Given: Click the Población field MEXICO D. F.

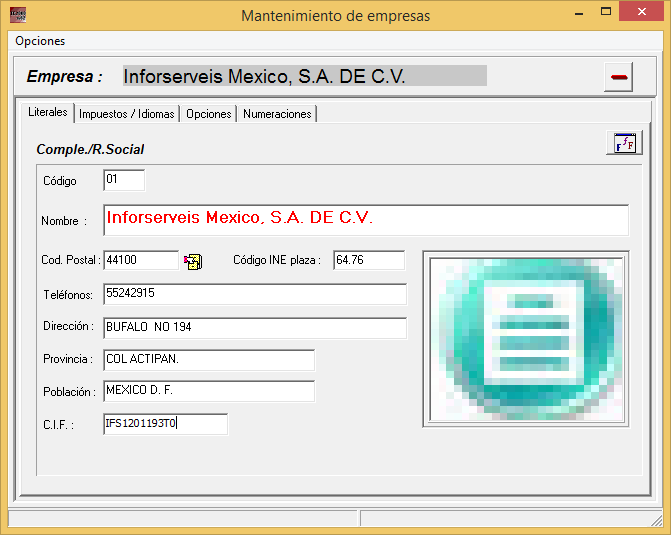Looking at the screenshot, I should 209,391.
